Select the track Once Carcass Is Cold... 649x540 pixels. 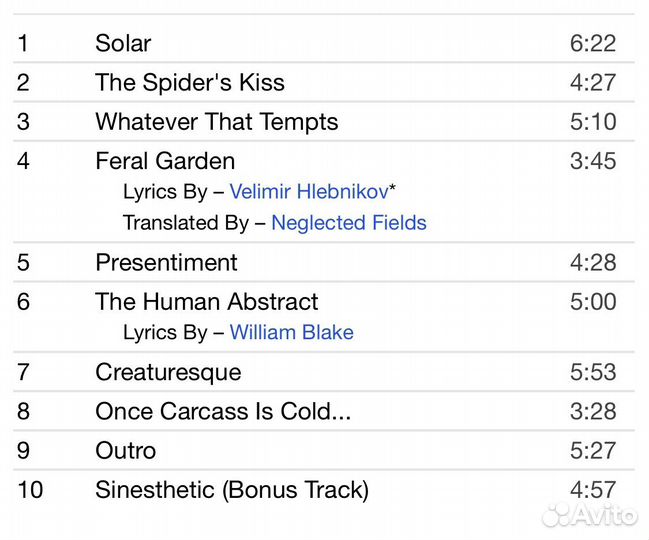[223, 411]
